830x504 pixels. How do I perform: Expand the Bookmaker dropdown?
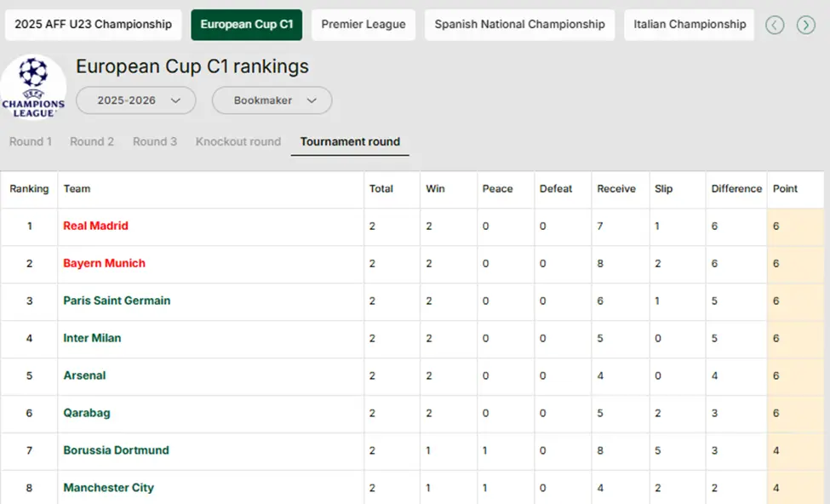(272, 100)
